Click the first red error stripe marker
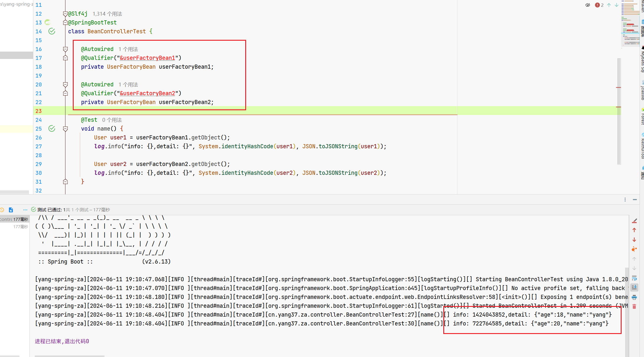 618,88
